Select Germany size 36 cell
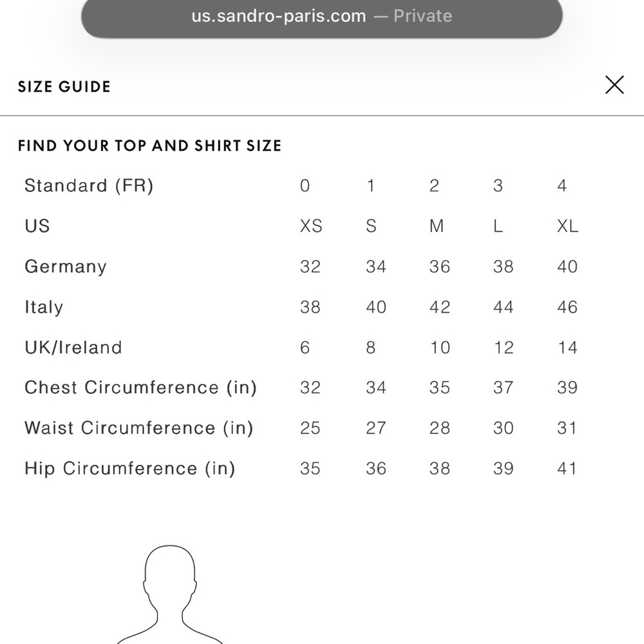This screenshot has width=644, height=644. tap(439, 267)
